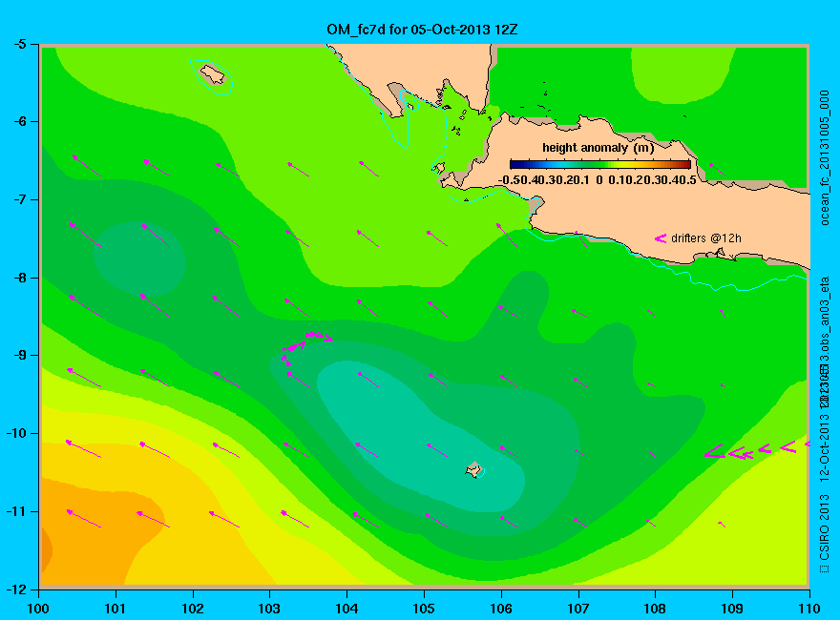
Task: Click the longitude tick label "105"
Action: click(424, 609)
